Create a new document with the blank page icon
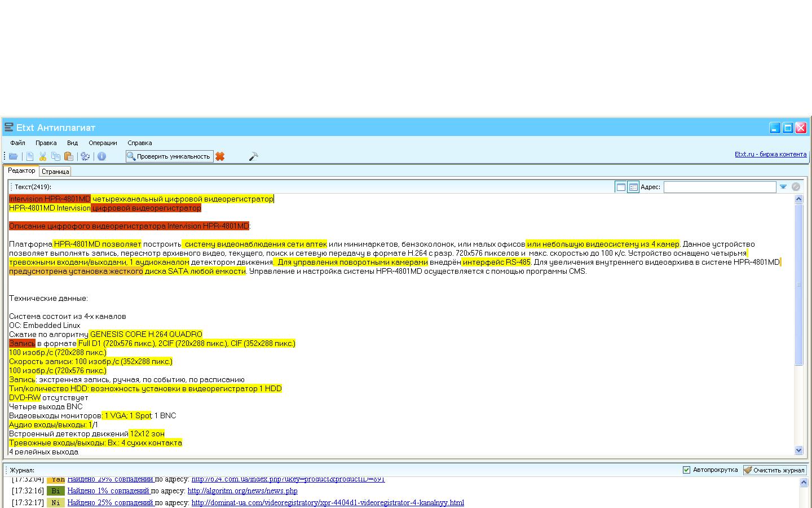The image size is (812, 508). tap(30, 156)
